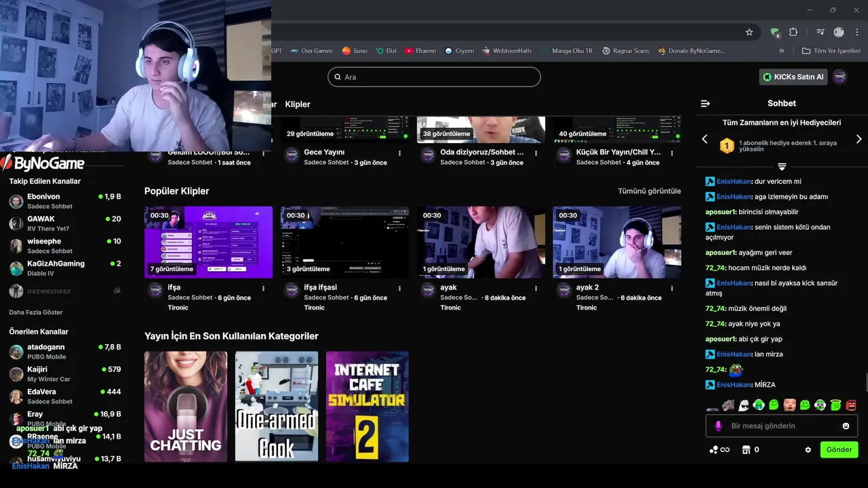Open the Internet Cafe Simulator 2 category
The image size is (868, 488).
(x=368, y=406)
